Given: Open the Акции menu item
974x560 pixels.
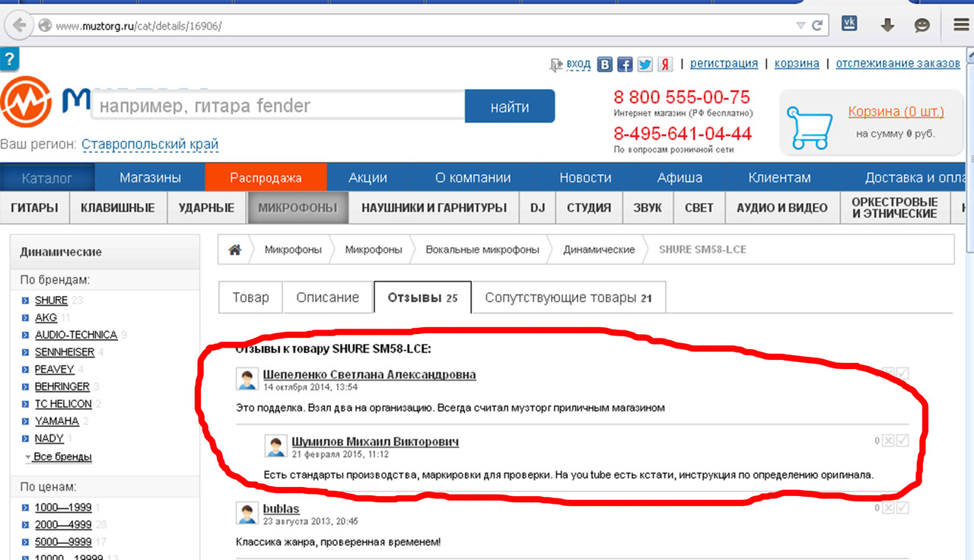Looking at the screenshot, I should click(x=368, y=178).
